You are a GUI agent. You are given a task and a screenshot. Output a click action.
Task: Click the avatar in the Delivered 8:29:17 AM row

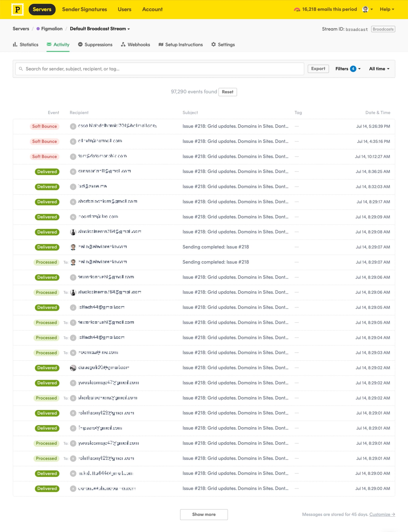[73, 202]
